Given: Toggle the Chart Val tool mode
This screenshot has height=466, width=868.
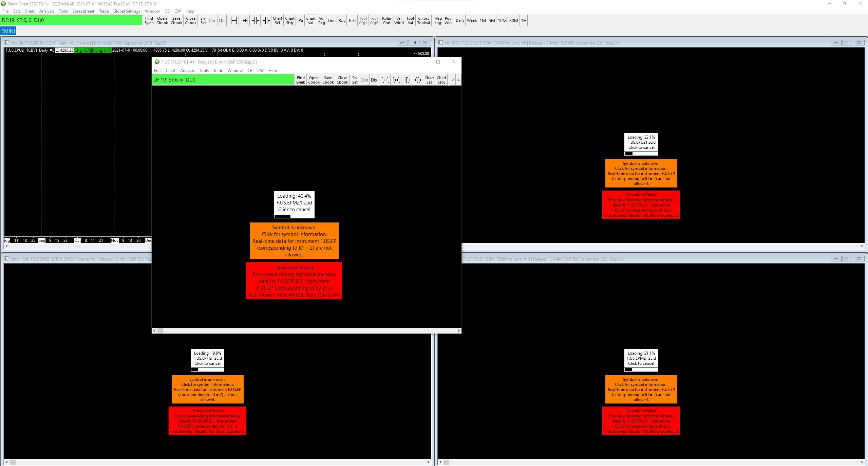Looking at the screenshot, I should pyautogui.click(x=310, y=21).
